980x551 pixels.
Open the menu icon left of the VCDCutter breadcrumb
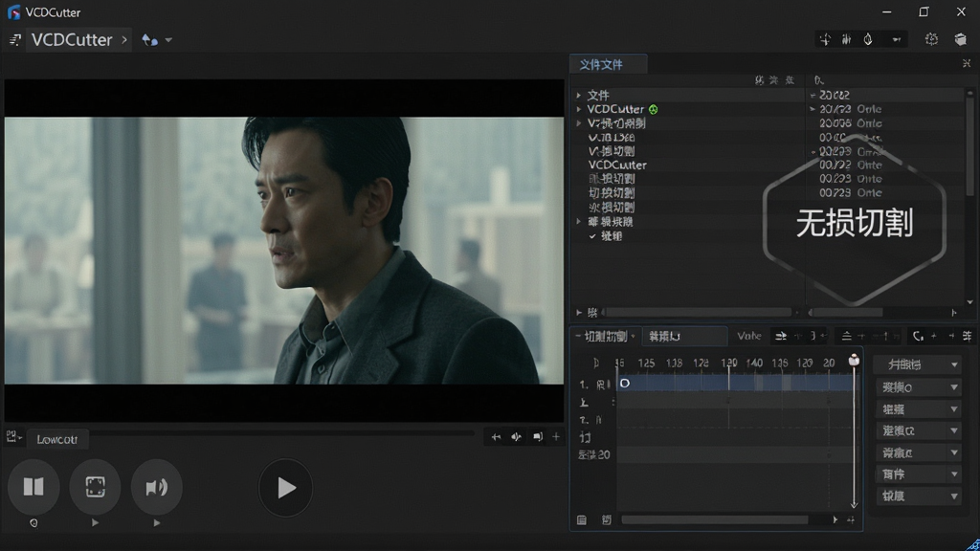click(x=15, y=40)
